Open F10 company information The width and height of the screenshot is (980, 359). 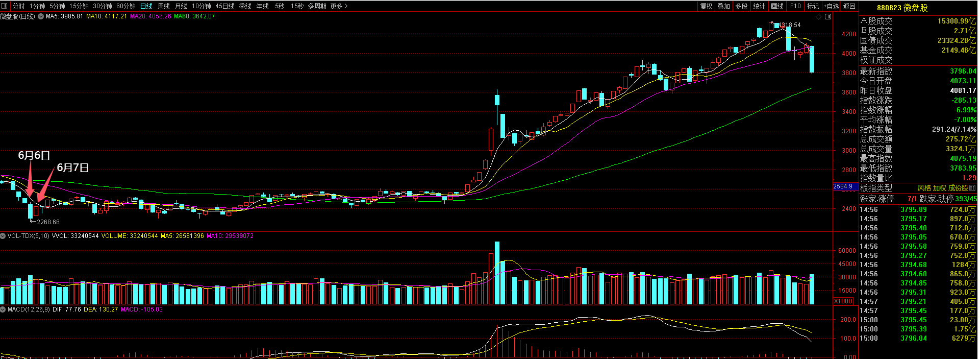(795, 6)
